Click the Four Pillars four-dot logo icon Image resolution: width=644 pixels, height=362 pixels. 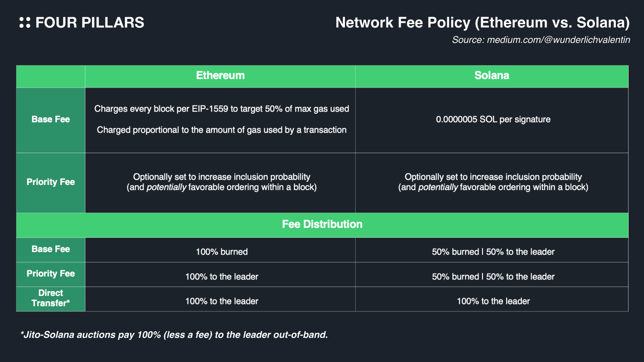click(x=25, y=23)
